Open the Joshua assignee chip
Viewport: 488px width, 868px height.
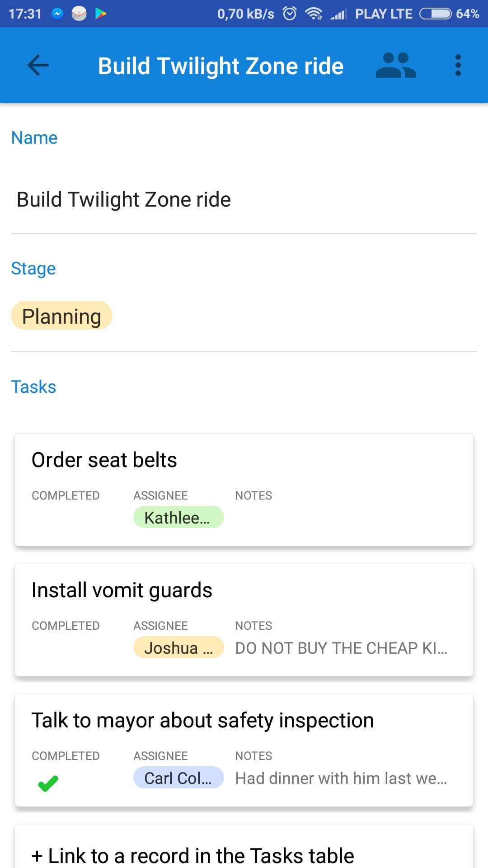(178, 647)
